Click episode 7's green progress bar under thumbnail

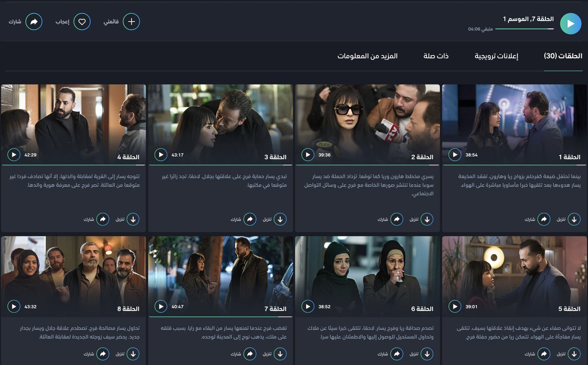(x=220, y=317)
